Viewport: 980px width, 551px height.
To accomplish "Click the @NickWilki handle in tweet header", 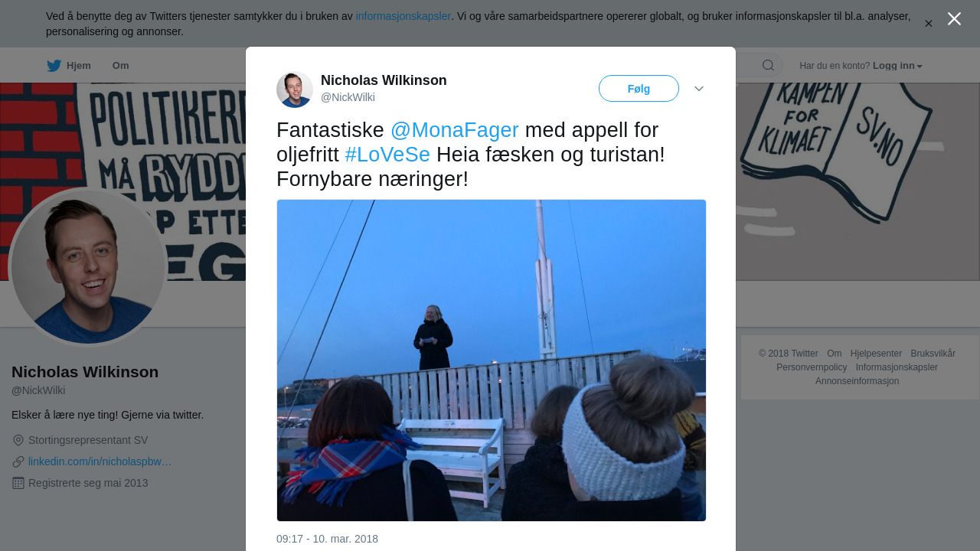I will 348,97.
